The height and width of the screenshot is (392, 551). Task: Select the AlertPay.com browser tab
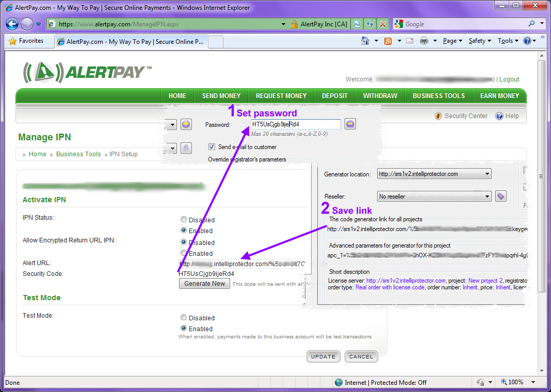pos(131,41)
